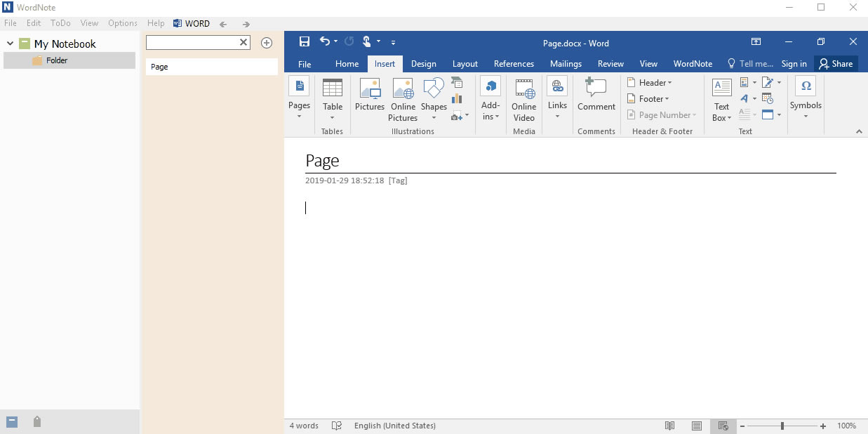Insert the Date and Time

(767, 98)
